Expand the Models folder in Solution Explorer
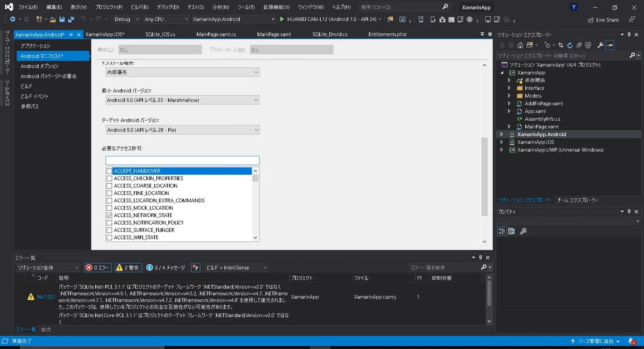This screenshot has width=644, height=349. 509,96
